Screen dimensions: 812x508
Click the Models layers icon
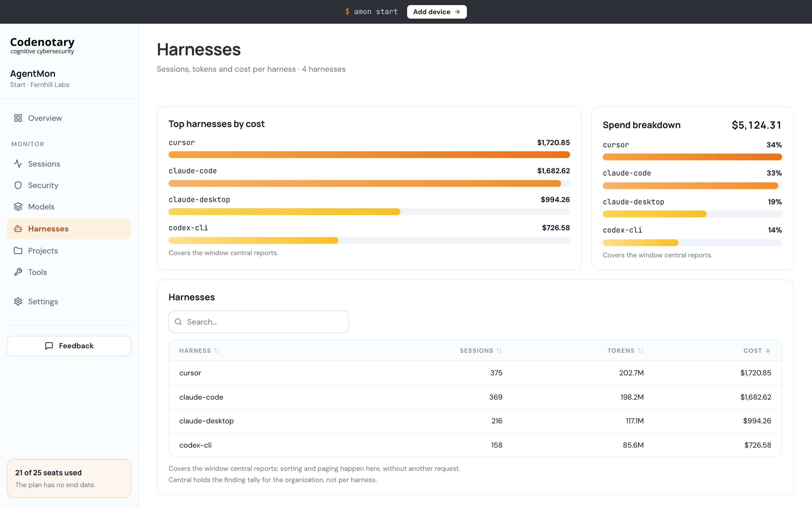click(18, 207)
